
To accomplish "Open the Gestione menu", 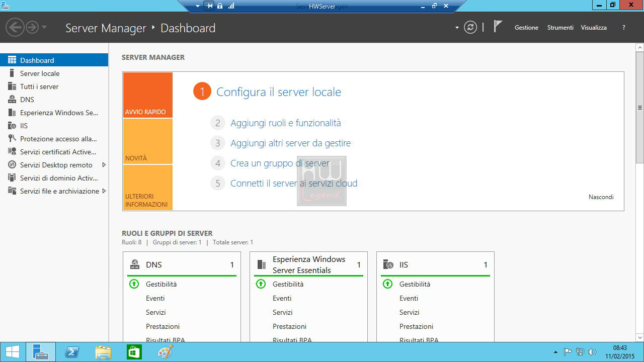I will (526, 28).
